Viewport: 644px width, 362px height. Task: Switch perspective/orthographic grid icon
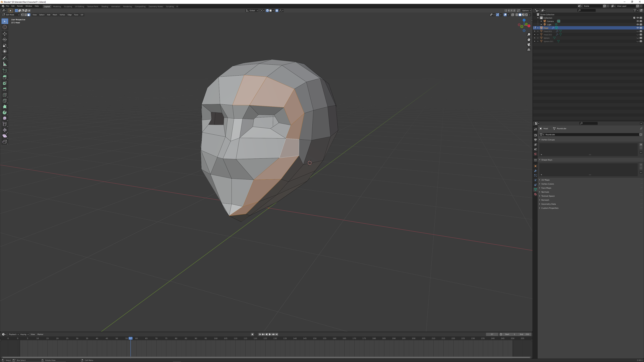[x=529, y=50]
